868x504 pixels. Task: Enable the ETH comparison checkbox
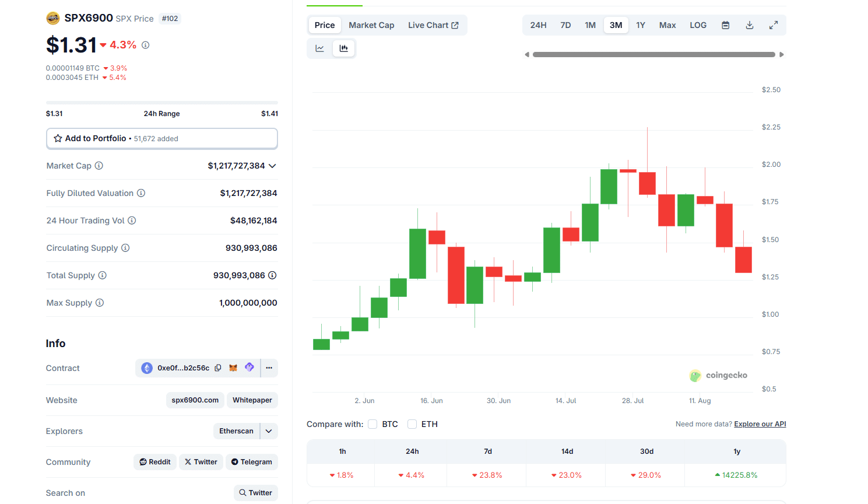pos(412,424)
